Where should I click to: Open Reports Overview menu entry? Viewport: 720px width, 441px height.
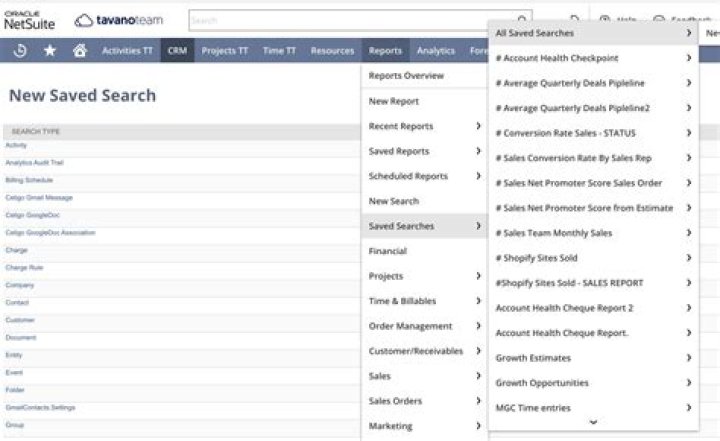pyautogui.click(x=406, y=76)
